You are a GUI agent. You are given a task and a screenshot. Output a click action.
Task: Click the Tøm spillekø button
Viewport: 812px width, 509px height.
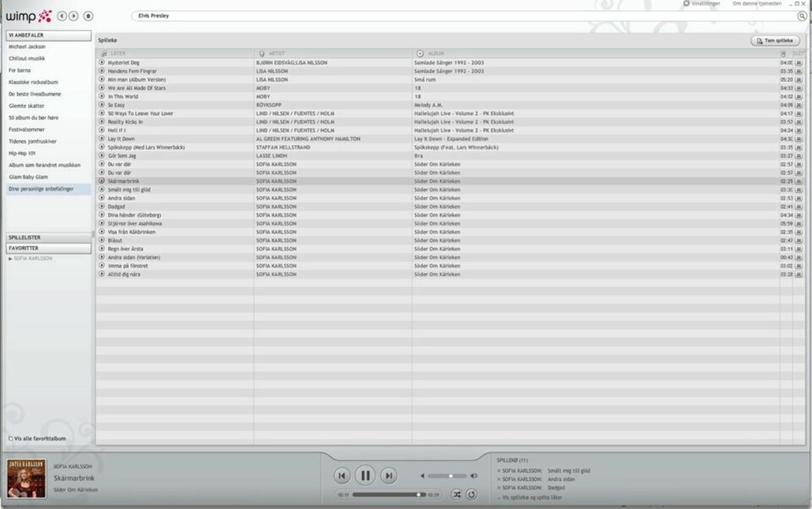click(775, 41)
